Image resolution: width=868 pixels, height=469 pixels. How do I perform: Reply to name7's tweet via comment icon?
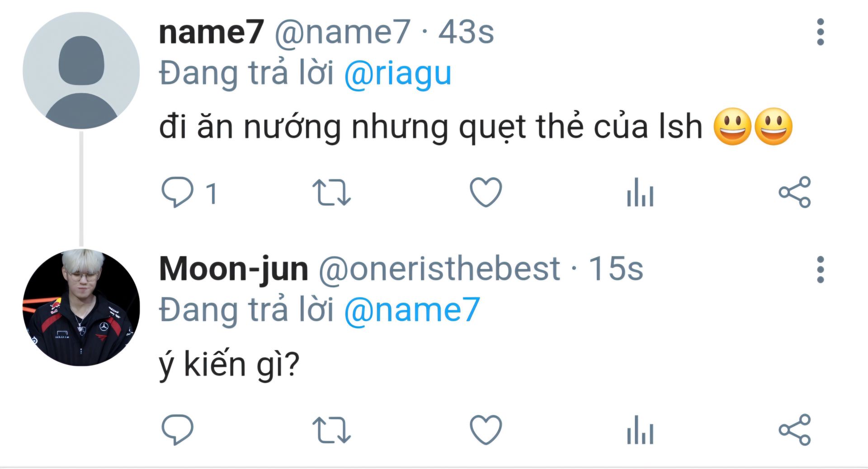(x=177, y=192)
